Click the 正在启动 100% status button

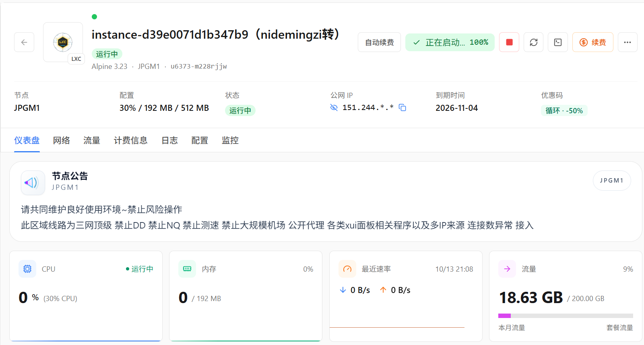[450, 42]
